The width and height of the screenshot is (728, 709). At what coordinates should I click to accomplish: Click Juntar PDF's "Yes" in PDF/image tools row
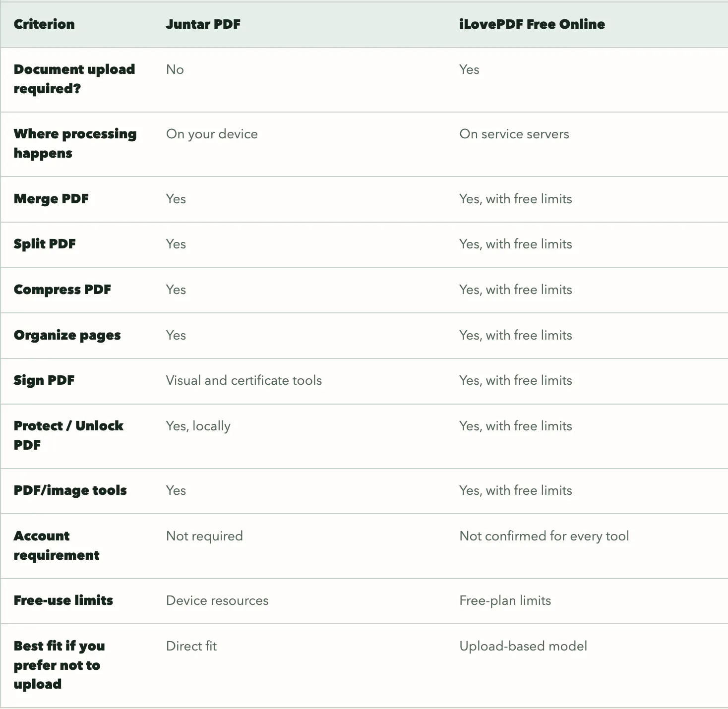click(x=176, y=490)
